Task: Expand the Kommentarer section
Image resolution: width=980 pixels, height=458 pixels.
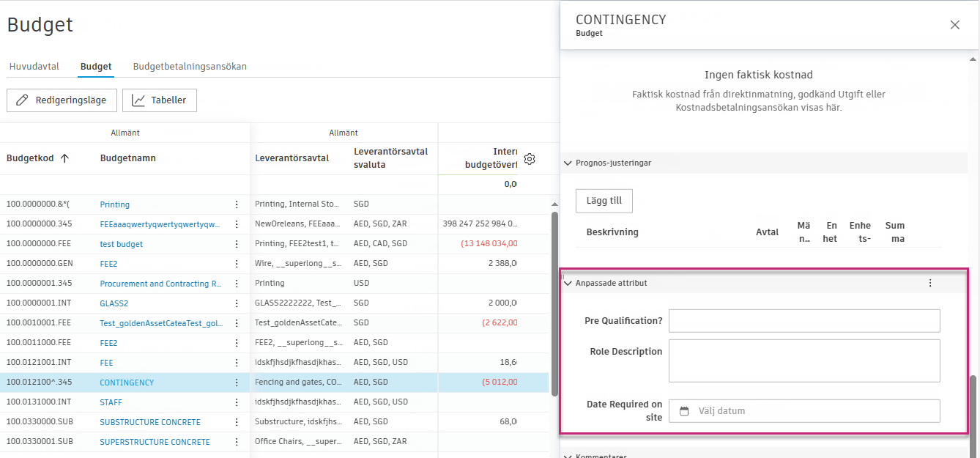Action: tap(568, 455)
